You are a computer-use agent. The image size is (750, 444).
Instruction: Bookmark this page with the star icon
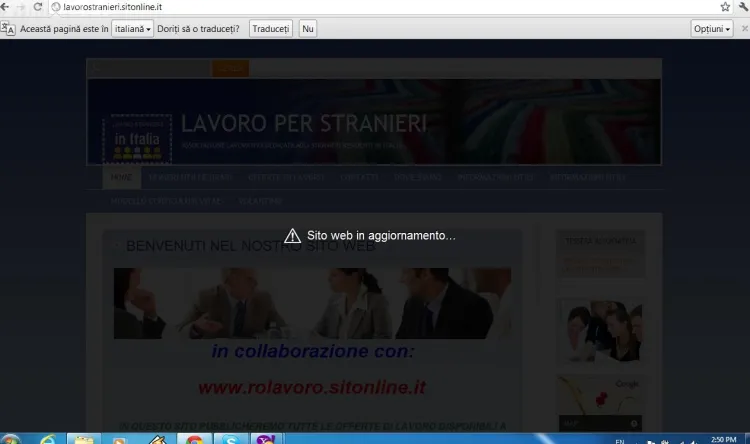click(x=725, y=7)
